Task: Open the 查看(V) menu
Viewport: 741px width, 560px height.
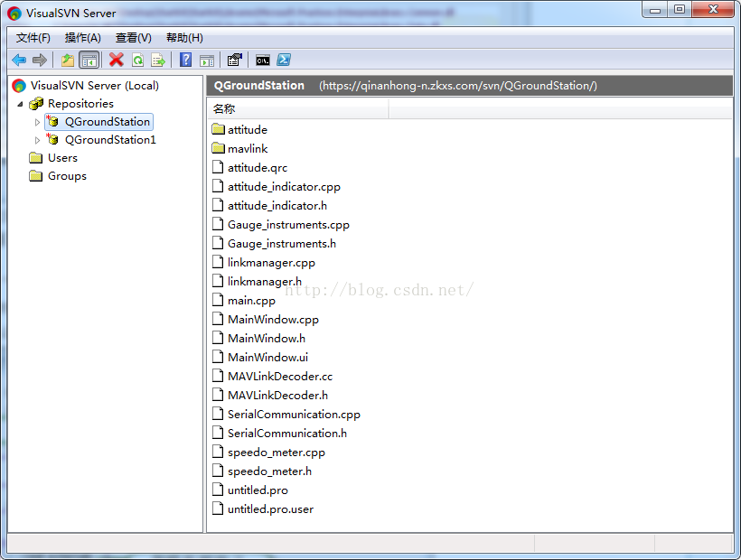Action: (133, 38)
